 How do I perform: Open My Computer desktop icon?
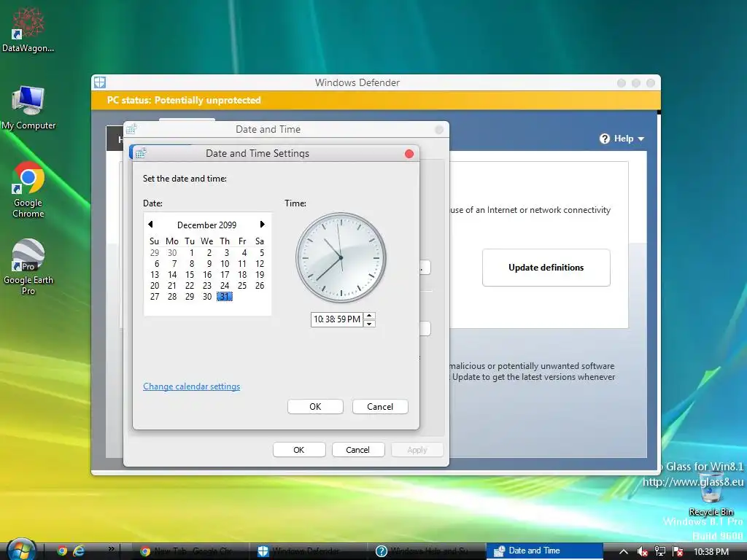tap(28, 108)
